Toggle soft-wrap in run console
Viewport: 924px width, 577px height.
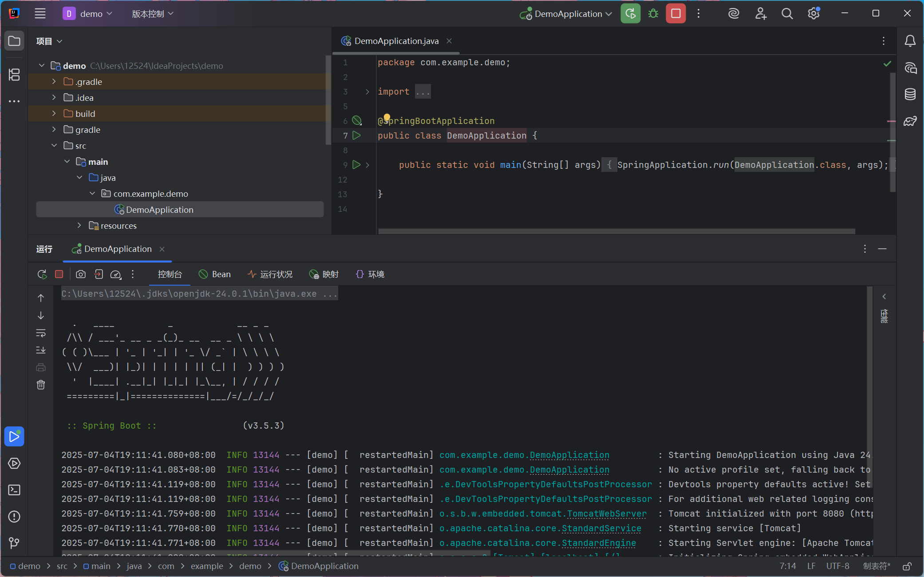(x=41, y=333)
